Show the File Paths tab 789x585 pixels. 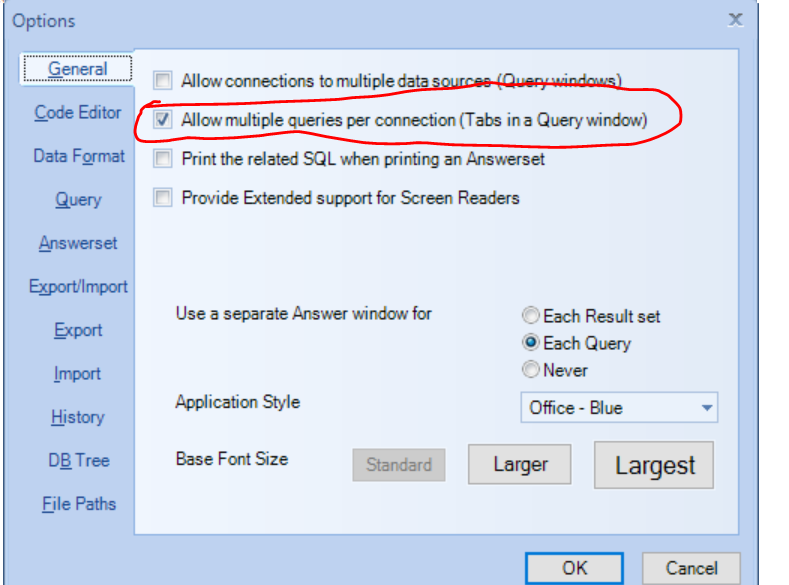78,504
